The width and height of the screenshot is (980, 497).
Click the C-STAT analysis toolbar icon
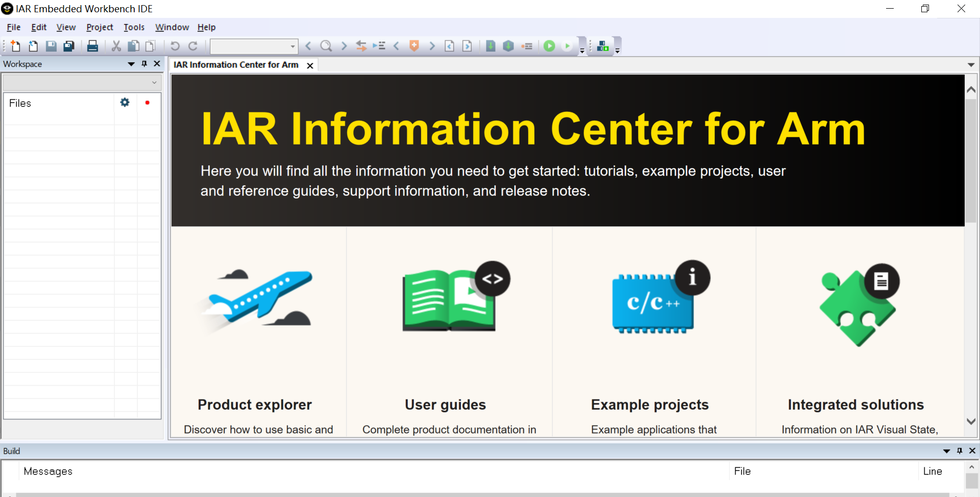point(603,46)
